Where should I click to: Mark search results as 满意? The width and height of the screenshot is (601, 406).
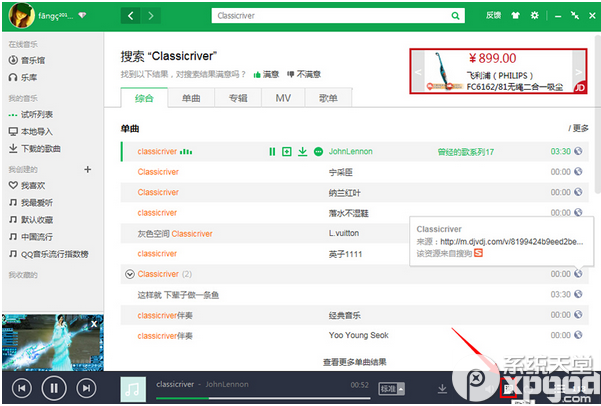coord(266,74)
